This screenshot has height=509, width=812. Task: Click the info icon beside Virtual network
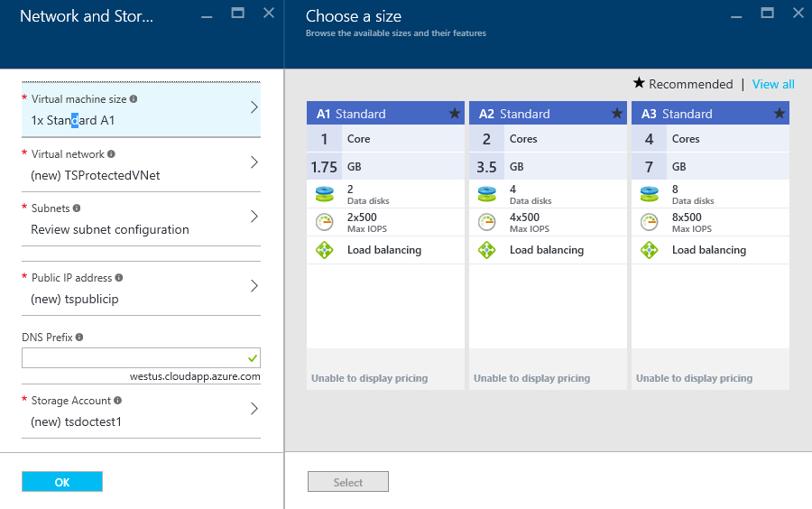pyautogui.click(x=111, y=153)
